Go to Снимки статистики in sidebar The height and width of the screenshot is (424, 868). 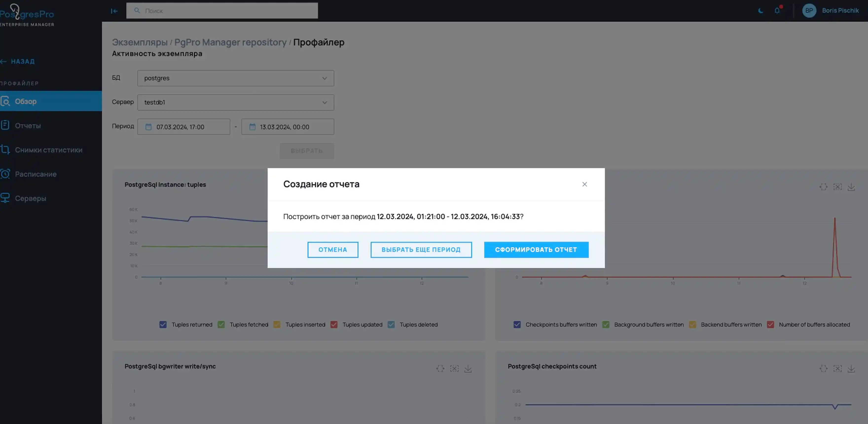click(49, 150)
